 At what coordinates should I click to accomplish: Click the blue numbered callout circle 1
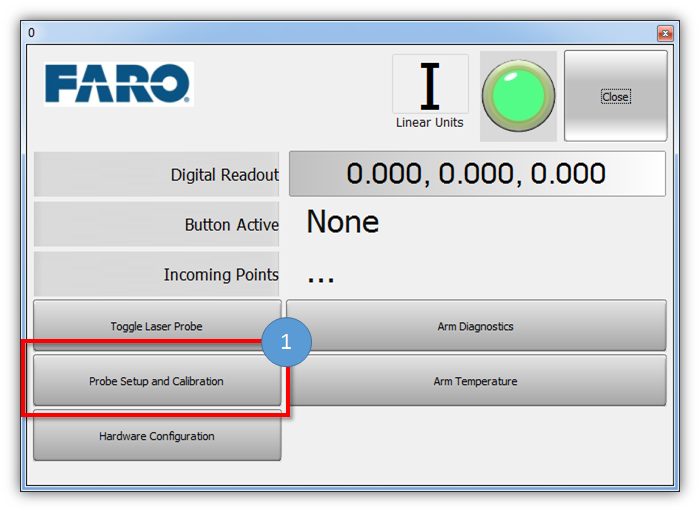(x=286, y=342)
